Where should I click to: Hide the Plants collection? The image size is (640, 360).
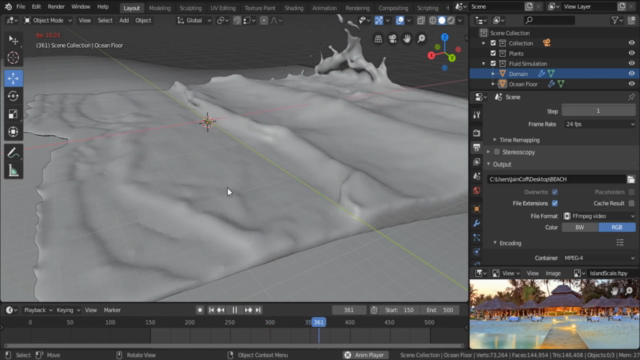(x=631, y=53)
